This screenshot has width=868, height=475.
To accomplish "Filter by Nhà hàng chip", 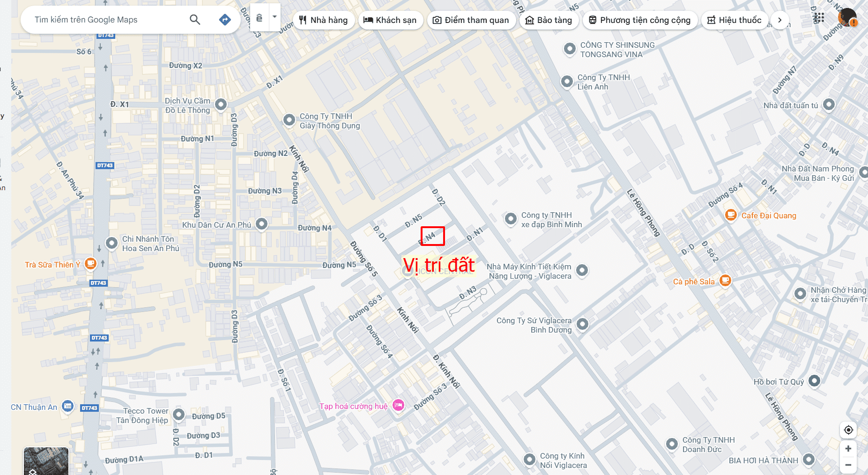I will [x=324, y=20].
